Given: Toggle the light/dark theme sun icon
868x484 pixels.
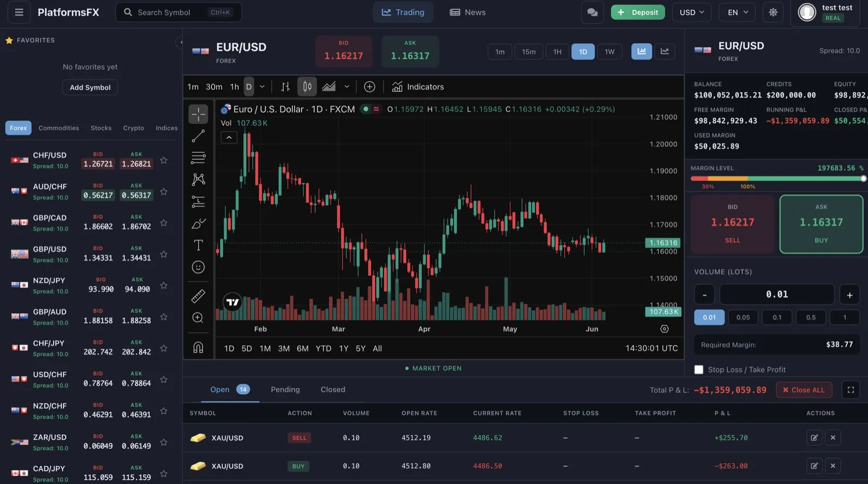Looking at the screenshot, I should tap(773, 12).
